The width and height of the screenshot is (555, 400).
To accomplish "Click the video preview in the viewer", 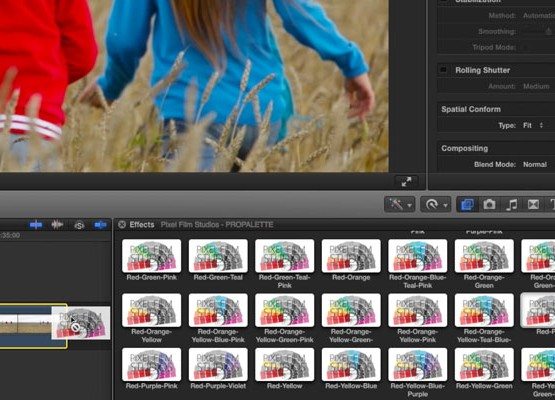I will (194, 86).
